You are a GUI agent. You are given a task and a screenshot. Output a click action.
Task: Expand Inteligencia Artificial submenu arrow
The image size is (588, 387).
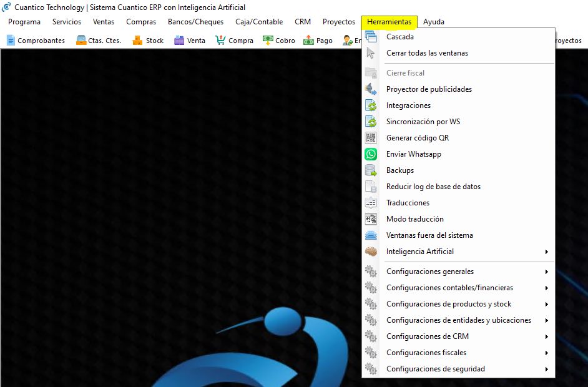click(547, 252)
